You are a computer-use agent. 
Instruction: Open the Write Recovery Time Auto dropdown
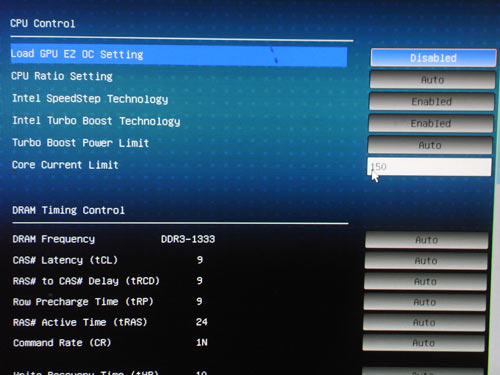423,371
